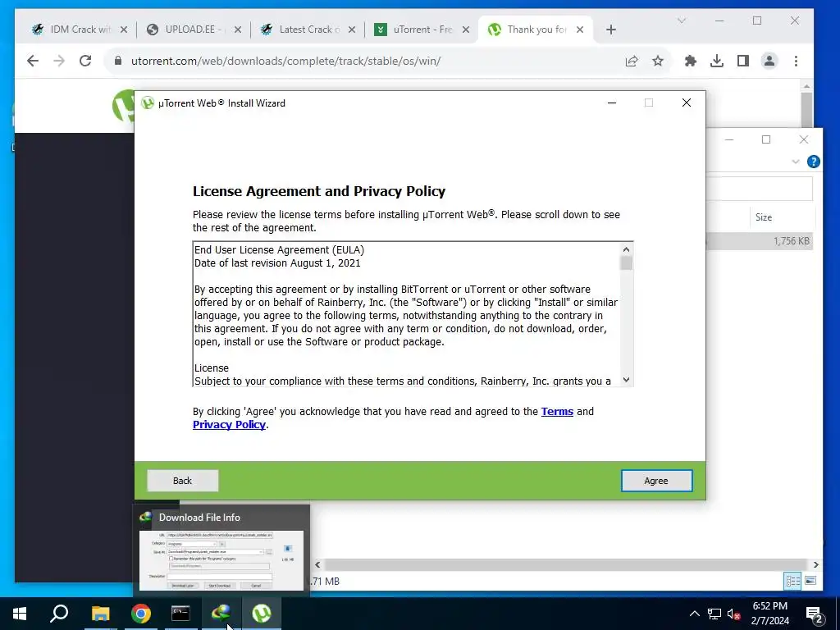Viewport: 840px width, 630px height.
Task: Click the Internet Download Manager taskbar icon
Action: pos(221,614)
